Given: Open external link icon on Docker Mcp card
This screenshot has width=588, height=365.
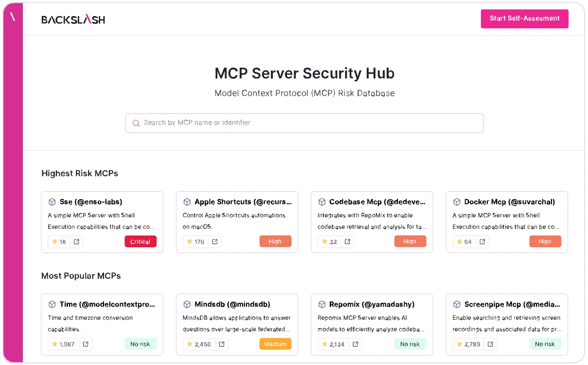Looking at the screenshot, I should 482,242.
